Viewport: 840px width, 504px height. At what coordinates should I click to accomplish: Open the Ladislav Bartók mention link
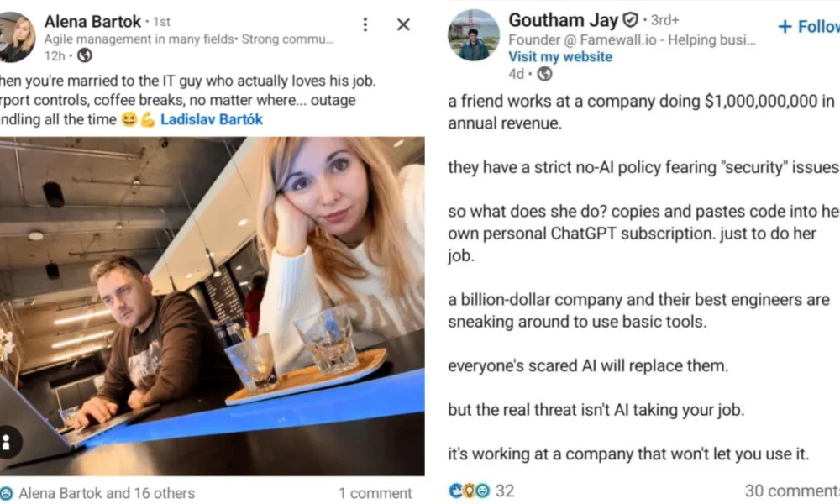point(211,119)
